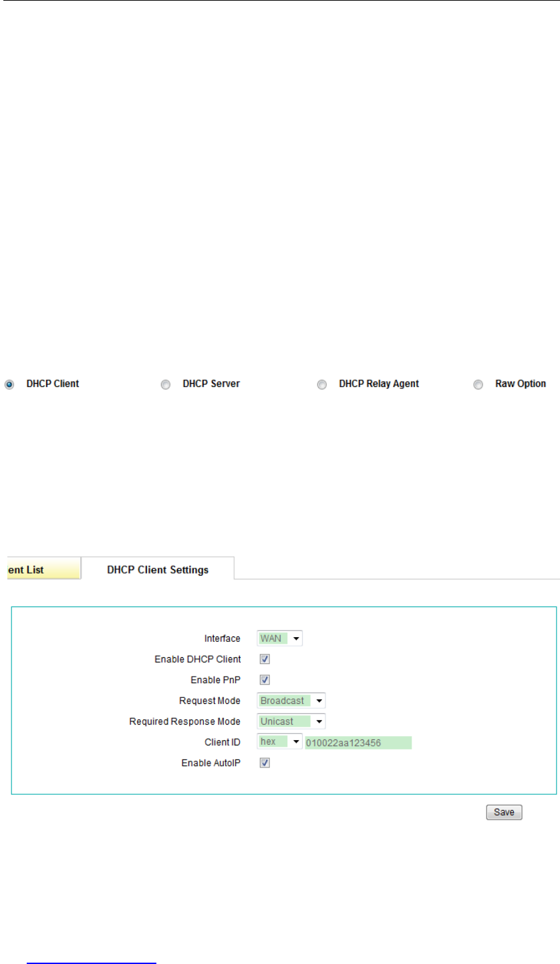Click the Client ID label text
The width and height of the screenshot is (560, 964).
point(224,743)
